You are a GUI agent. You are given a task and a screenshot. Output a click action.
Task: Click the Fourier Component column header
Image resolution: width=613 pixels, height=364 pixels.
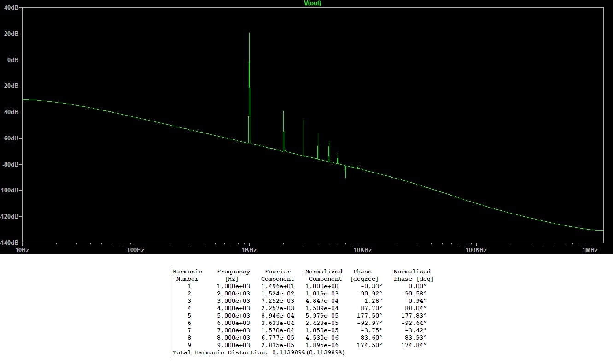click(x=278, y=275)
